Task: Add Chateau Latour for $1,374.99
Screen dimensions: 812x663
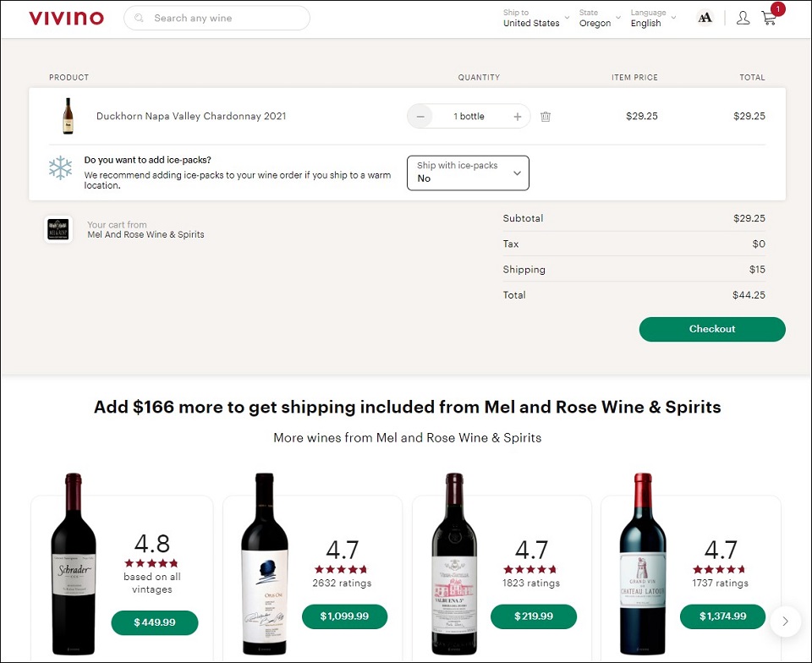Action: 722,616
